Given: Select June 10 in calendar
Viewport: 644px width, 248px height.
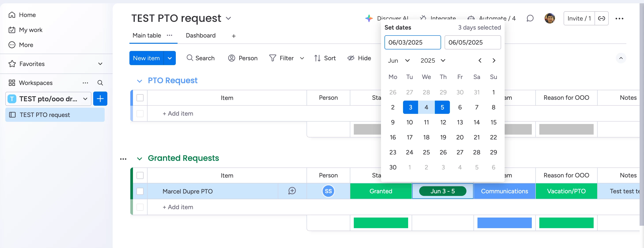Looking at the screenshot, I should 409,122.
